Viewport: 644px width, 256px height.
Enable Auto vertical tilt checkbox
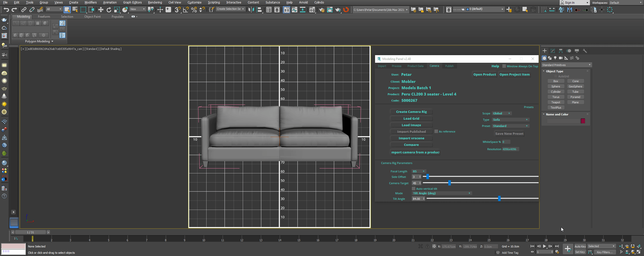tap(414, 189)
